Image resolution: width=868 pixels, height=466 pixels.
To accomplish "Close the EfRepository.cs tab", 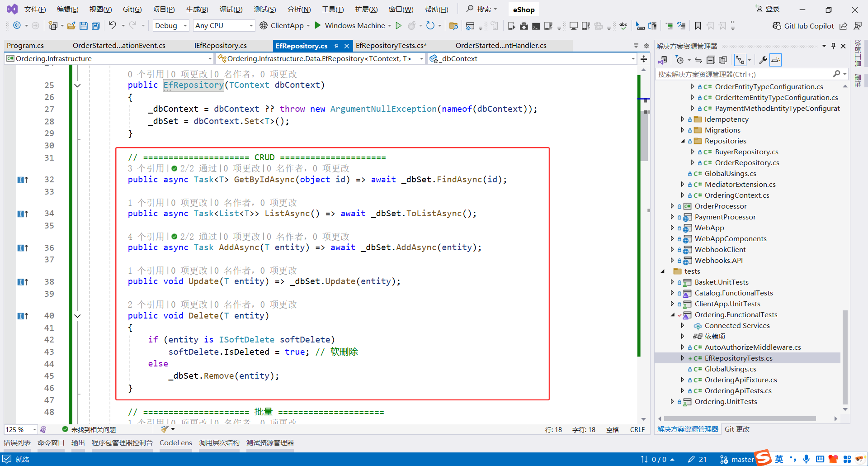I will point(347,46).
